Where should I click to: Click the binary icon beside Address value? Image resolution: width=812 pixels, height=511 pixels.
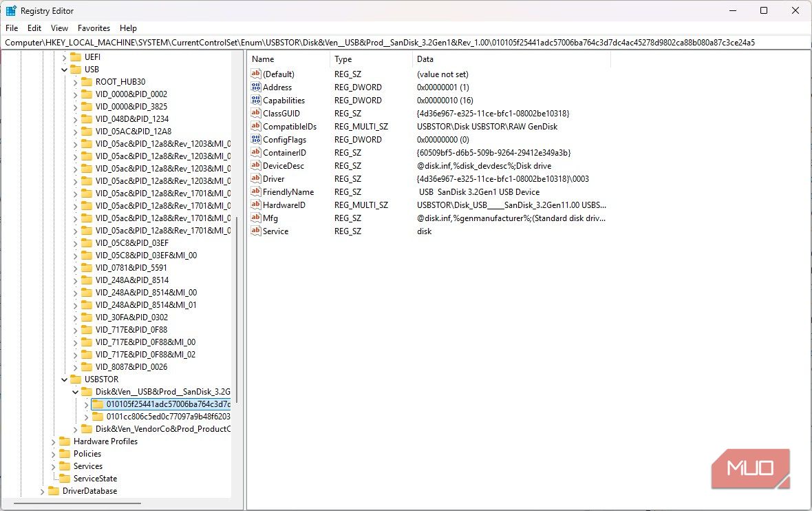(x=255, y=87)
